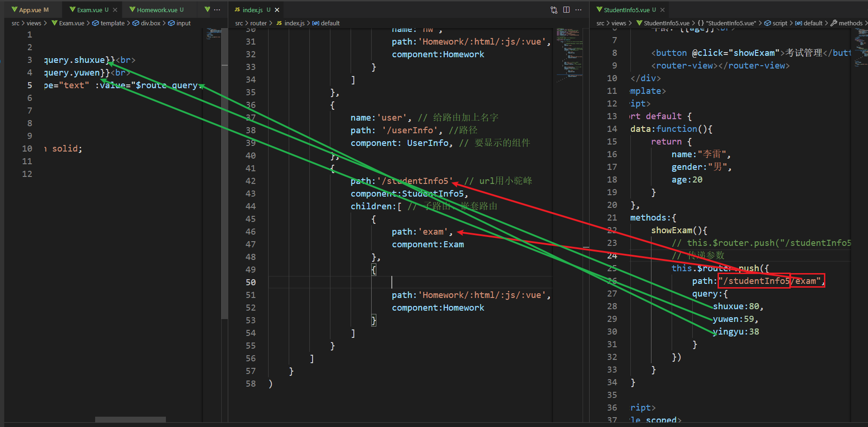Click 'age:20' on line 18
Image resolution: width=868 pixels, height=427 pixels.
687,180
